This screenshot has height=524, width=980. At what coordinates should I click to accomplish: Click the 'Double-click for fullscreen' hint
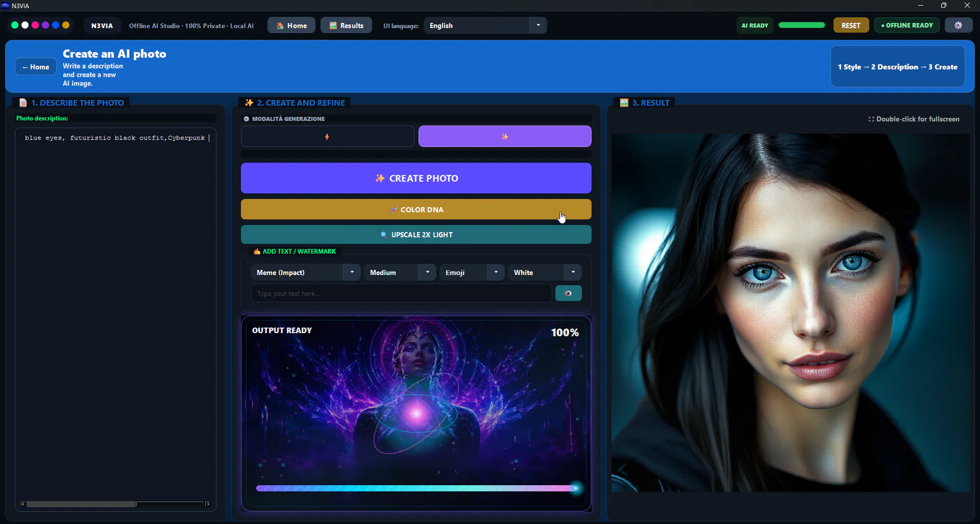[x=914, y=119]
